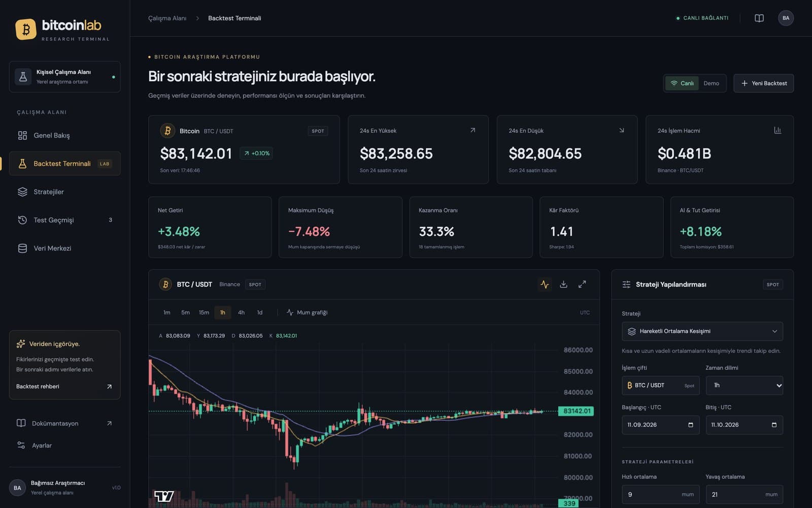This screenshot has height=508, width=812.
Task: Select the 1m timeframe
Action: [167, 313]
